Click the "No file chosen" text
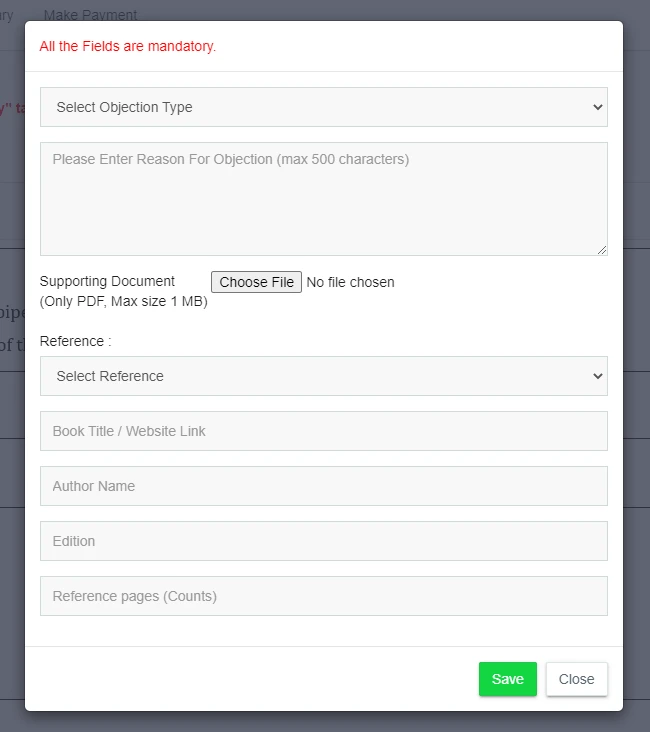This screenshot has width=650, height=732. (350, 282)
